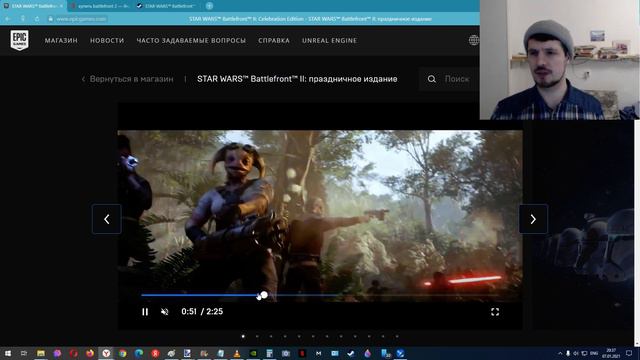The width and height of the screenshot is (640, 360).
Task: Click the system tray volume icon
Action: pyautogui.click(x=576, y=353)
